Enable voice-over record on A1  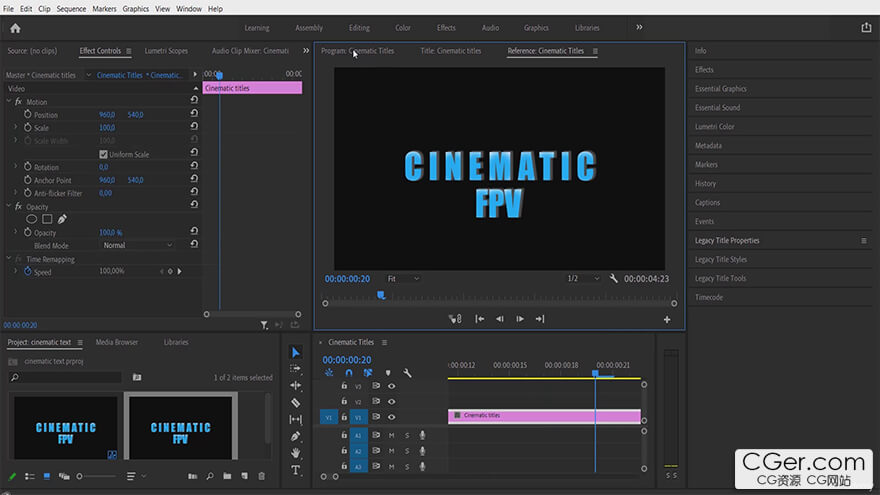(423, 435)
